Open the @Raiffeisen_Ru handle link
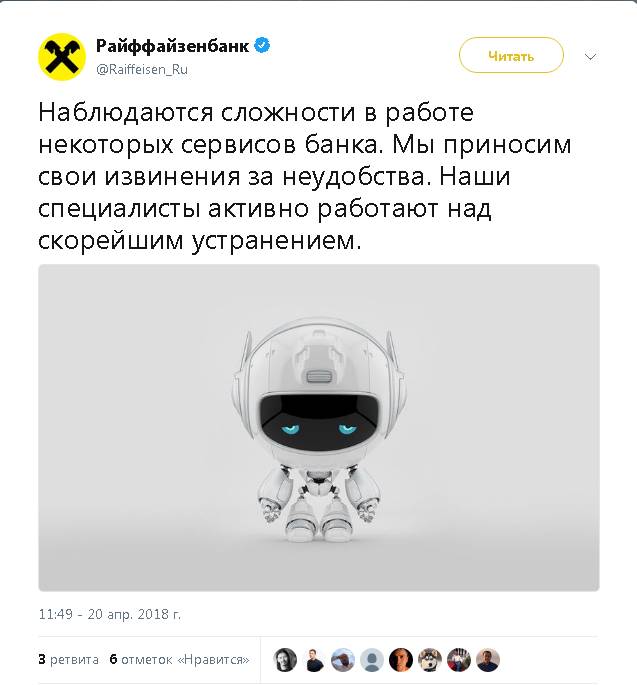637x685 pixels. [x=142, y=69]
